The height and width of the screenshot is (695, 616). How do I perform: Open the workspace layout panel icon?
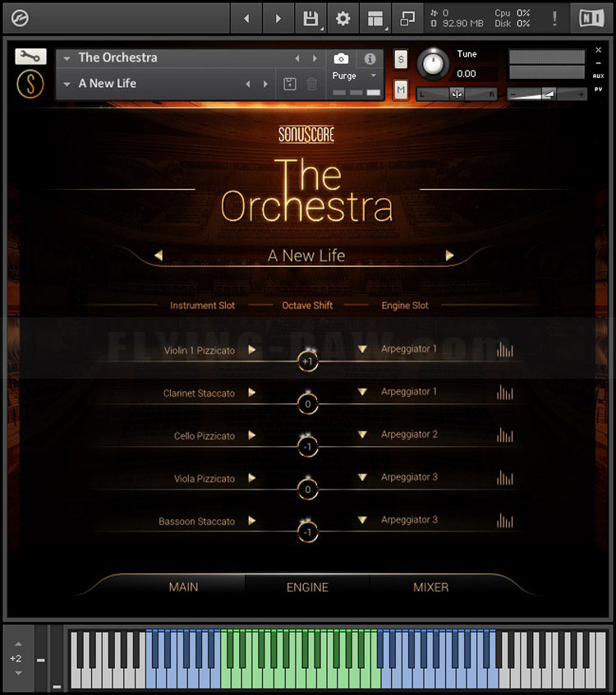(375, 19)
